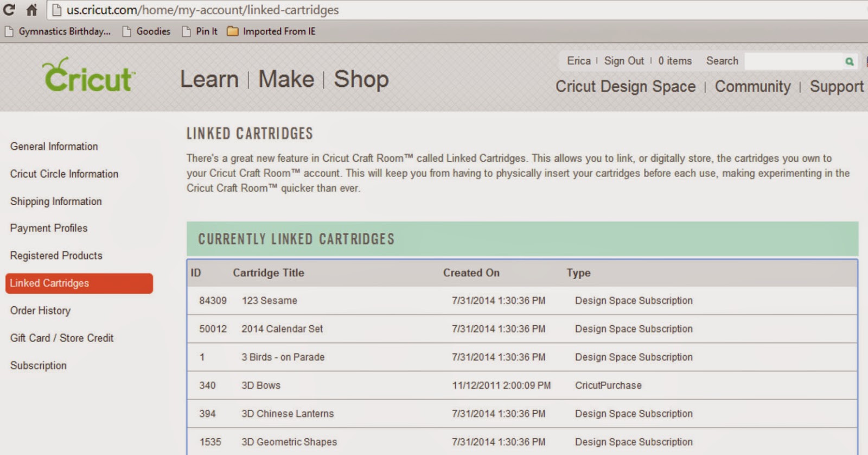The image size is (868, 455).
Task: Select the 123 Sesame cartridge title
Action: [270, 301]
